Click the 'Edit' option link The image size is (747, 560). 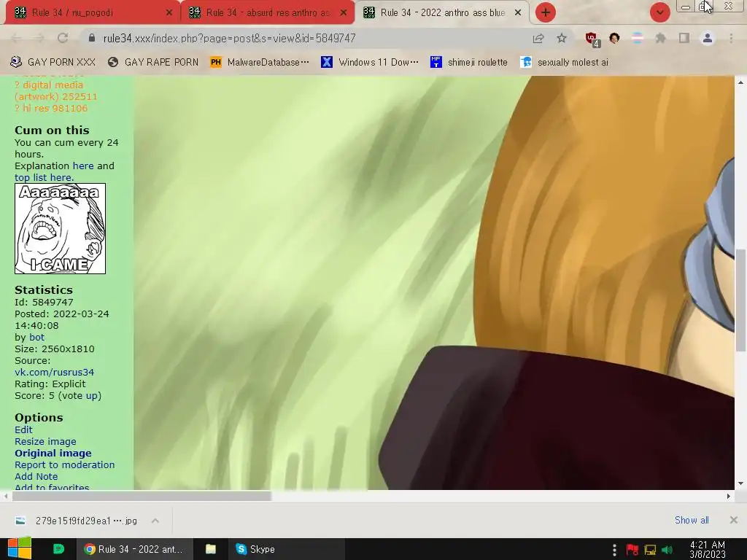23,430
